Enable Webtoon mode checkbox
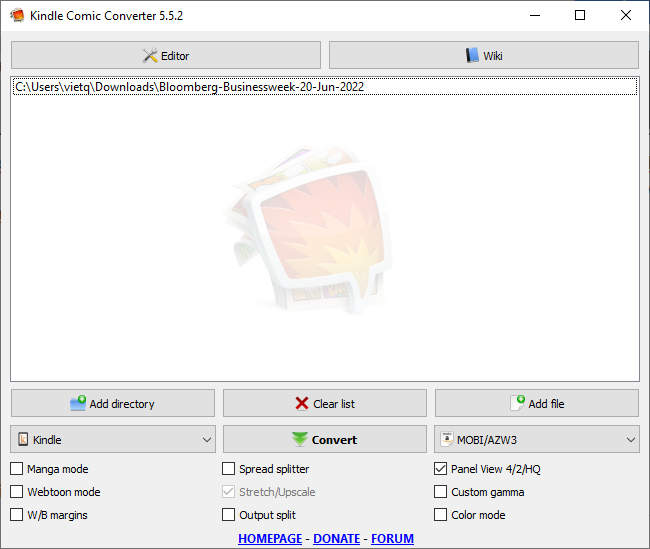The height and width of the screenshot is (549, 650). tap(17, 492)
